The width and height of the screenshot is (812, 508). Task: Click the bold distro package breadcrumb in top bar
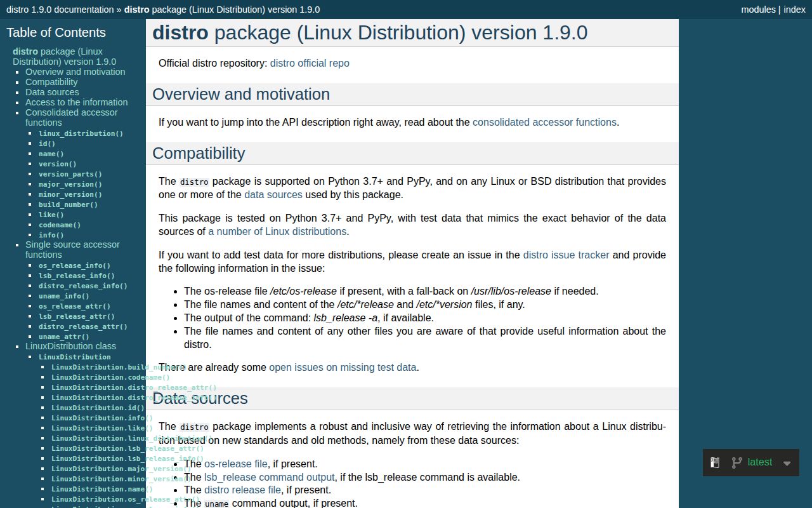coord(222,10)
